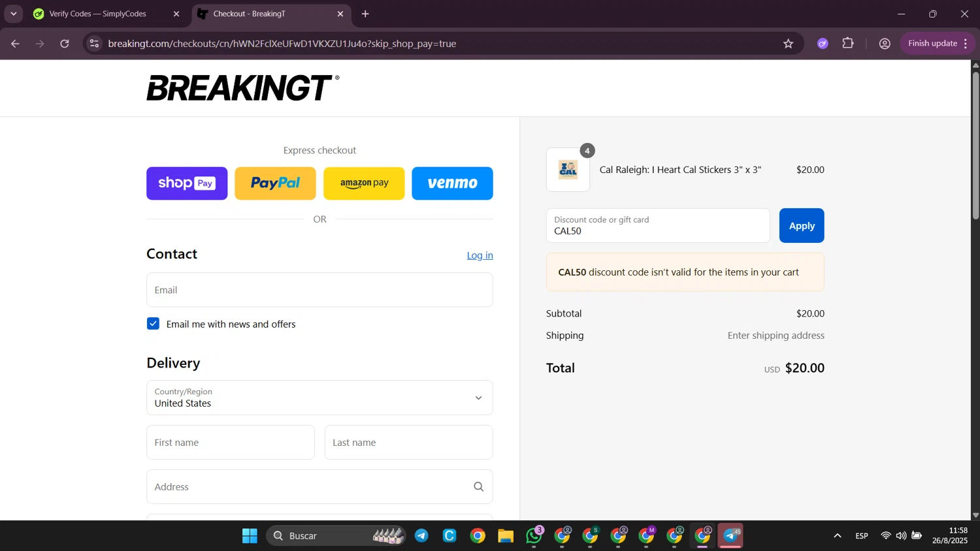Screen dimensions: 980x551
Task: Click the battery status icon
Action: click(x=917, y=536)
